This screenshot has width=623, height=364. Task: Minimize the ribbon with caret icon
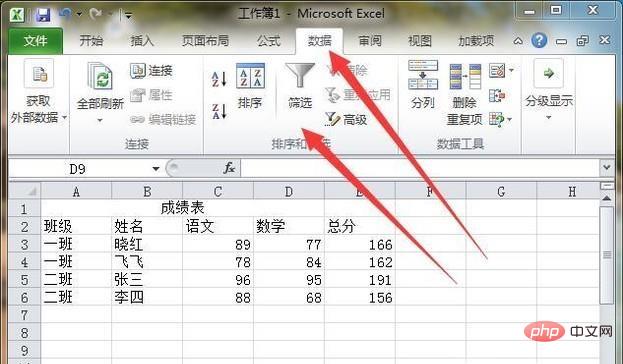(518, 41)
